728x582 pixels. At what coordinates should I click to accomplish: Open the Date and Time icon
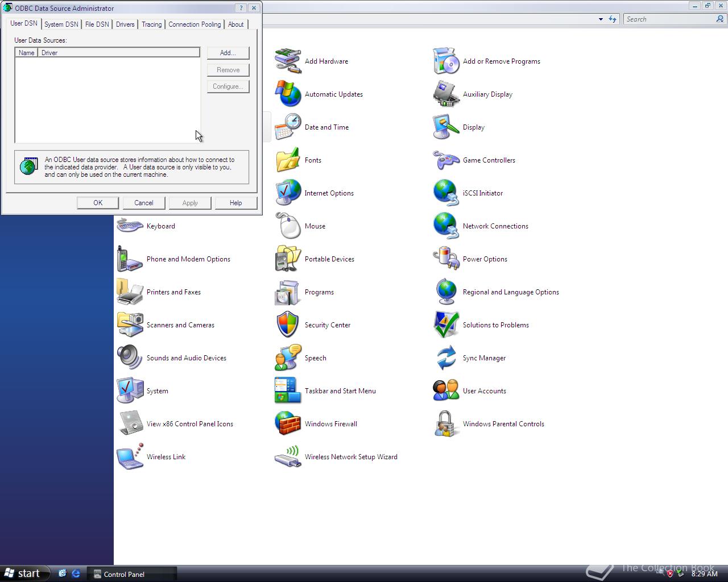click(x=288, y=127)
